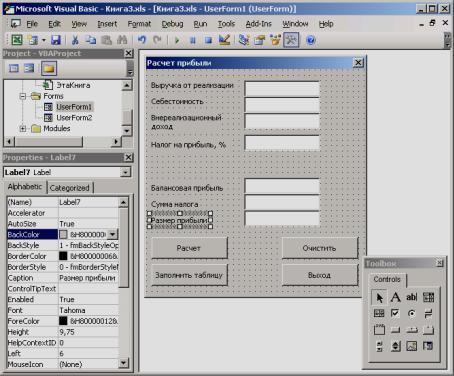Screen dimensions: 454x376
Task: Click View Object icon in Project panel
Action: click(29, 68)
